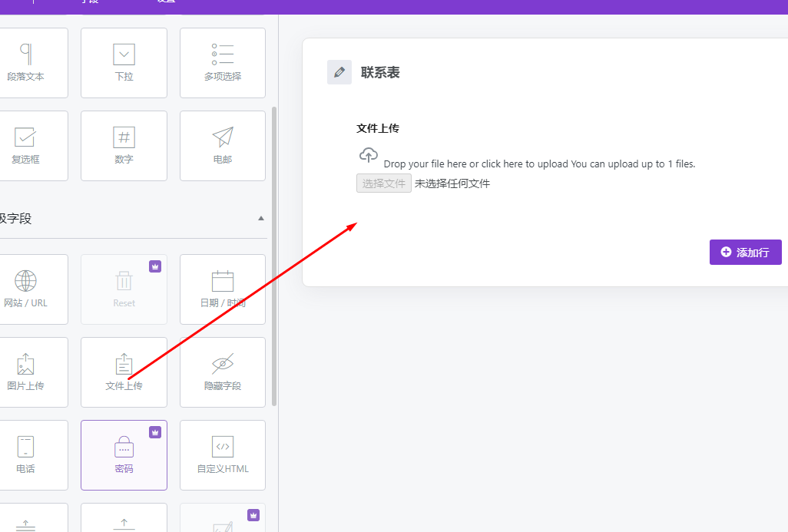
Task: Click the 联系表 form title
Action: (x=380, y=72)
